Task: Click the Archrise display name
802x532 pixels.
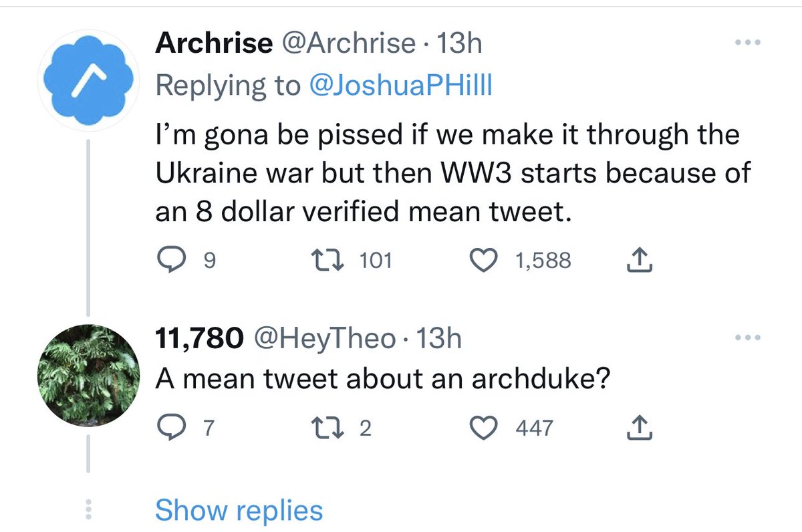Action: point(214,44)
